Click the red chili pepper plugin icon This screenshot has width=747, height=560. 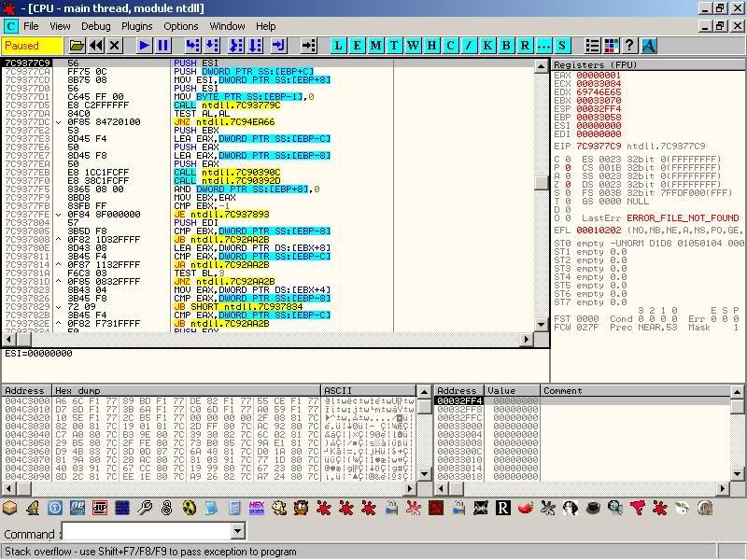[526, 508]
